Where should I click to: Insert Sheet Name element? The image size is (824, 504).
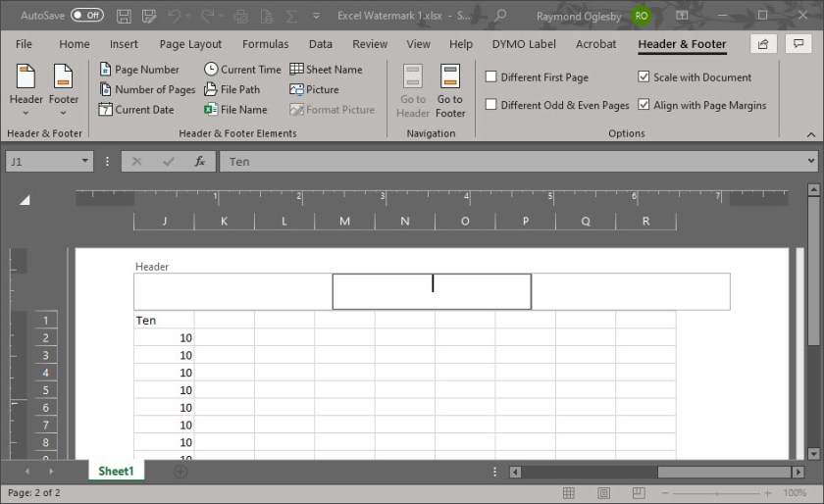click(x=326, y=70)
